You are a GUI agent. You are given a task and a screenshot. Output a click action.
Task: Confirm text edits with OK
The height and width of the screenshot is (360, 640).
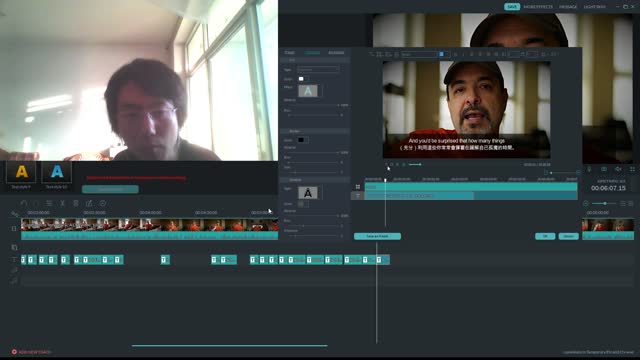[x=545, y=236]
